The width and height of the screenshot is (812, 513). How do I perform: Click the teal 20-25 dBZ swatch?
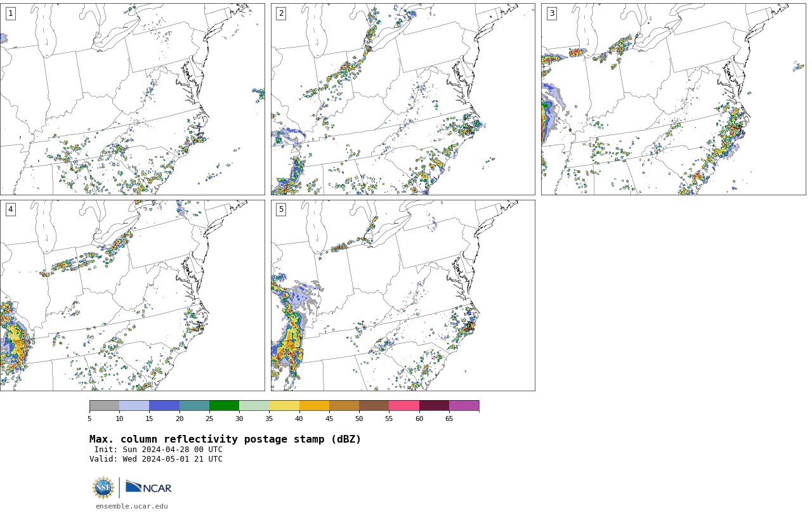(x=194, y=406)
